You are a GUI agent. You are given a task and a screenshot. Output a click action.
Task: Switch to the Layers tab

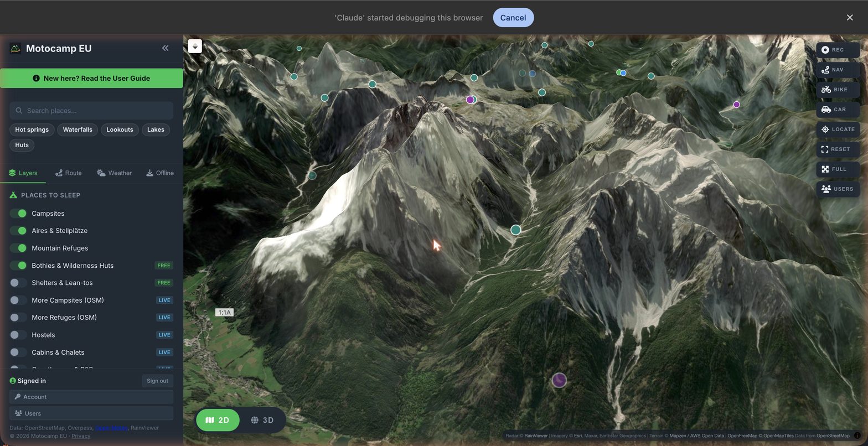pos(23,173)
